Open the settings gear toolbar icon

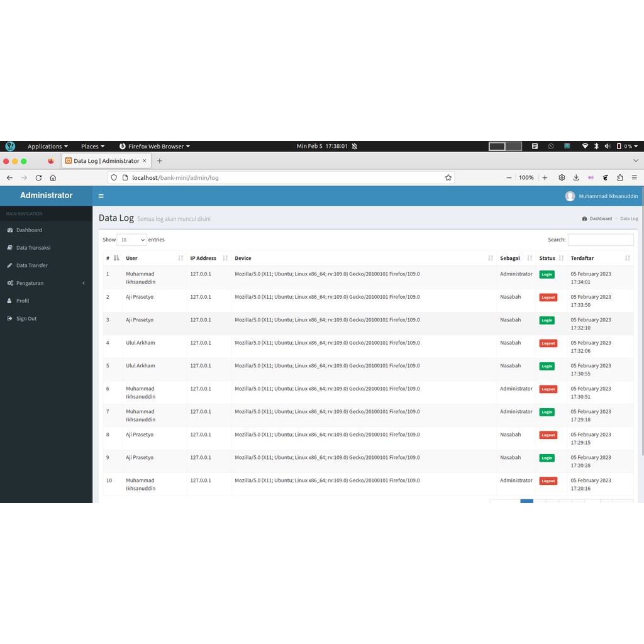[x=562, y=178]
